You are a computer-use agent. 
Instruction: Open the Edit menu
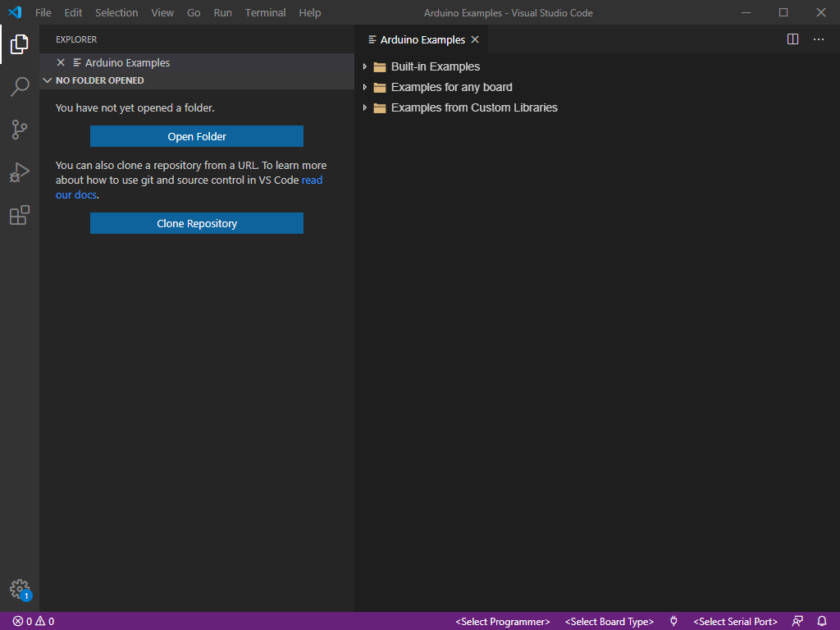point(73,12)
